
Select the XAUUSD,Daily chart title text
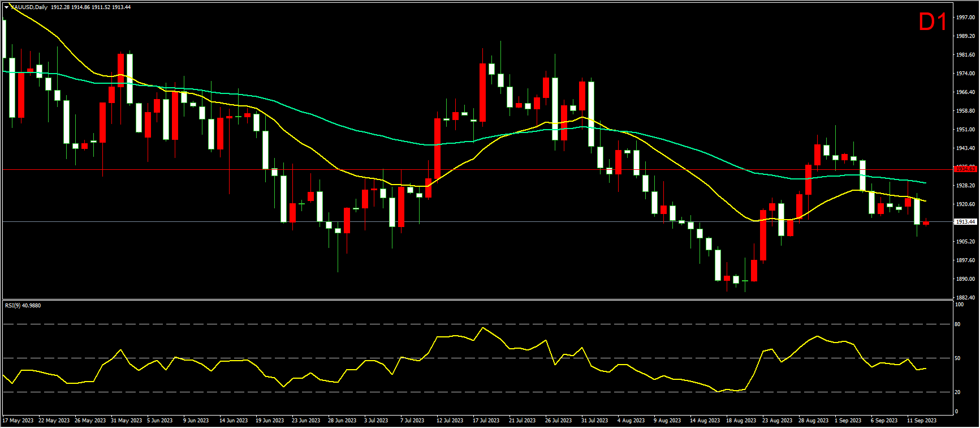coord(29,7)
